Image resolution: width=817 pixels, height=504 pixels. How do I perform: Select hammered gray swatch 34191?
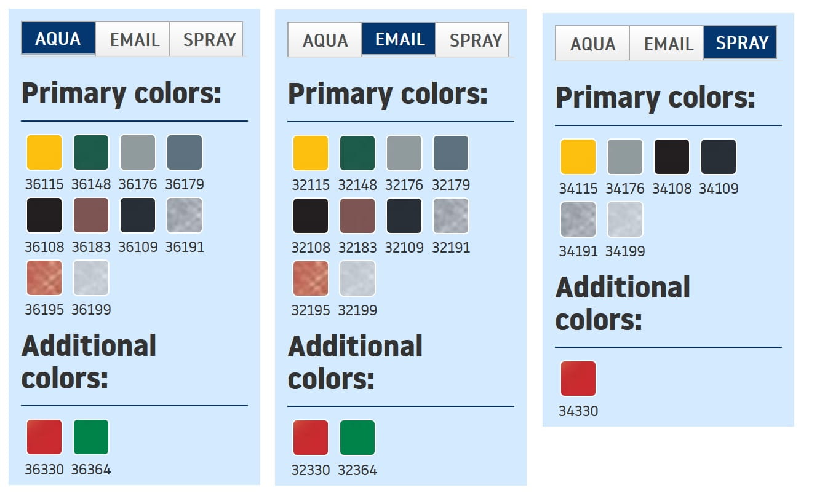coord(578,219)
